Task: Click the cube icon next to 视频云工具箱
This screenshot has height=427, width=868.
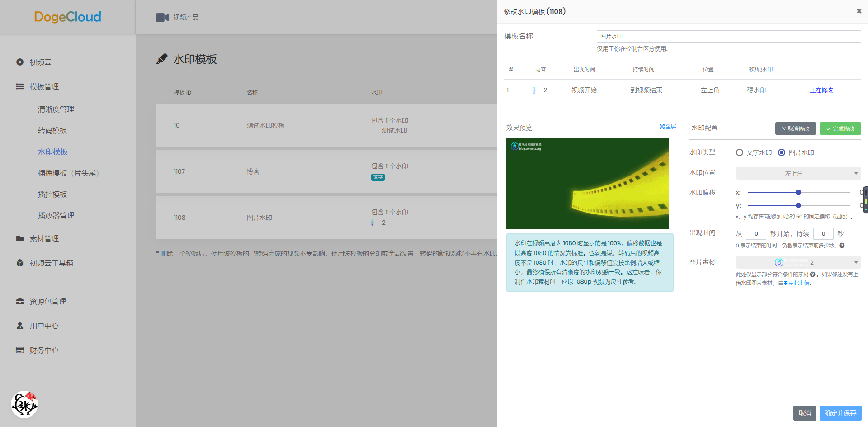Action: click(20, 263)
